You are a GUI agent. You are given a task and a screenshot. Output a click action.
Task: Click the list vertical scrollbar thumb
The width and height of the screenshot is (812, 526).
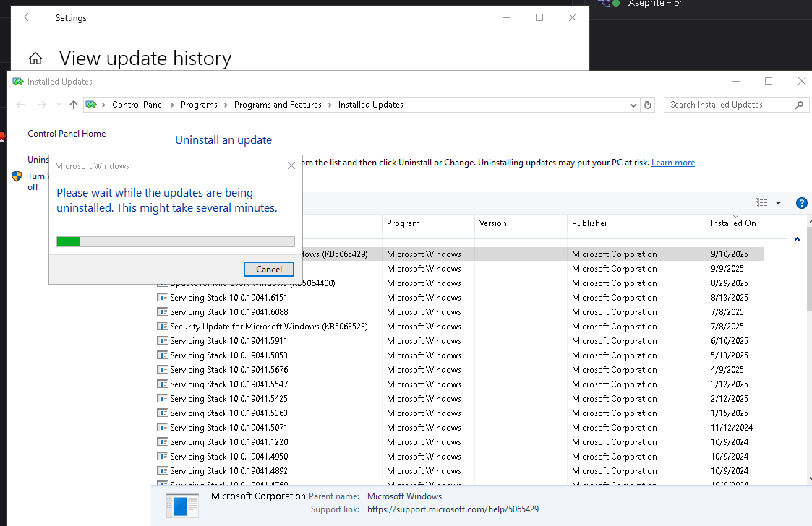[809, 268]
